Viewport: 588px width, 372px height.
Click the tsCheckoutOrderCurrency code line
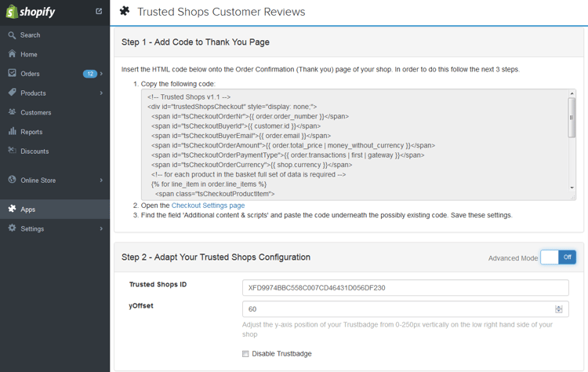point(252,165)
